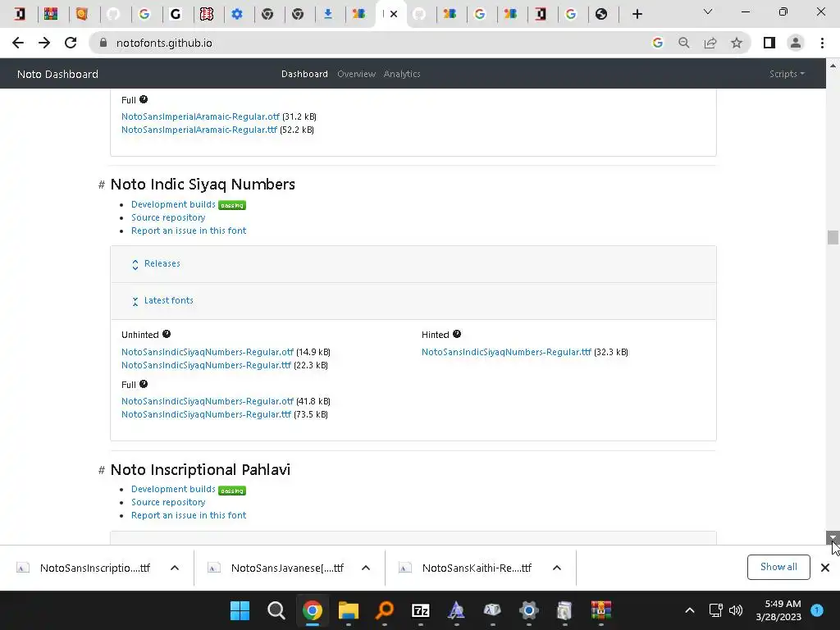Screen dimensions: 840x630
Task: Open Google icon in address bar
Action: (658, 43)
